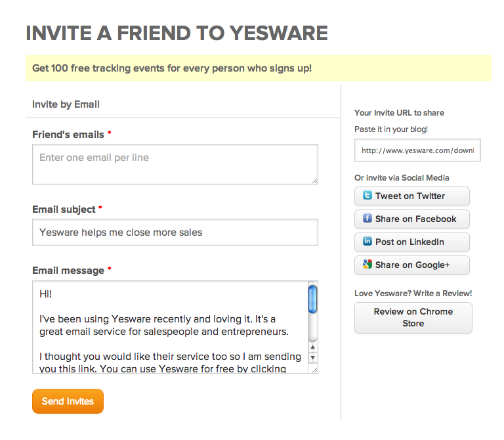This screenshot has width=504, height=440.
Task: Focus the Friend's emails text area
Action: (x=175, y=164)
